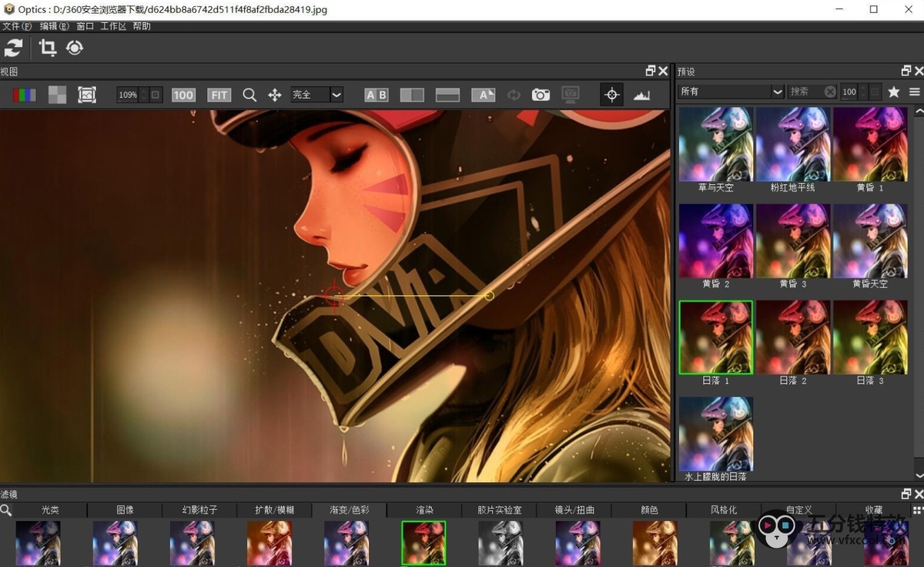The image size is (924, 567).
Task: Click the presets panel vertical scrollbar
Action: [x=919, y=293]
